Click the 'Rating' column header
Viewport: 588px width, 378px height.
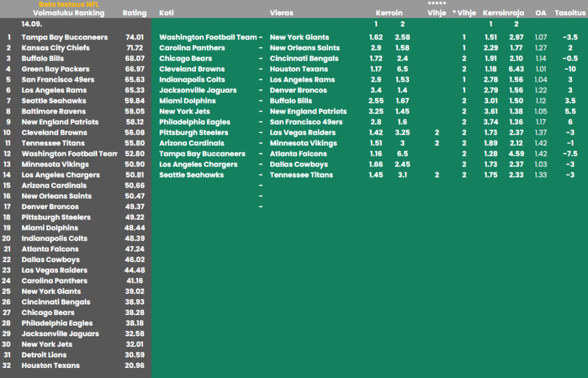[x=135, y=13]
